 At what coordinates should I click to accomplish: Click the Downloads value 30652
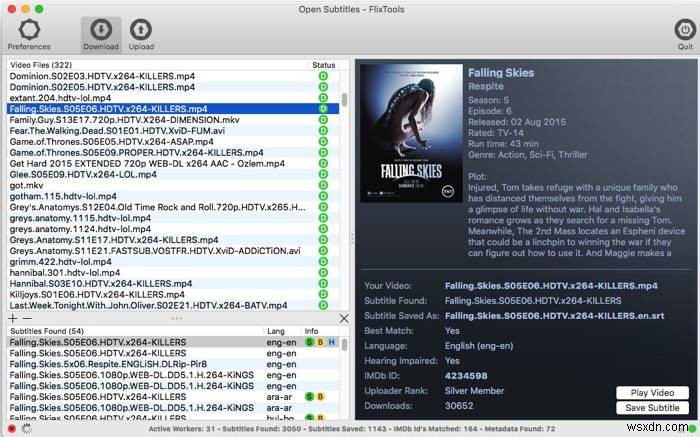click(x=459, y=406)
